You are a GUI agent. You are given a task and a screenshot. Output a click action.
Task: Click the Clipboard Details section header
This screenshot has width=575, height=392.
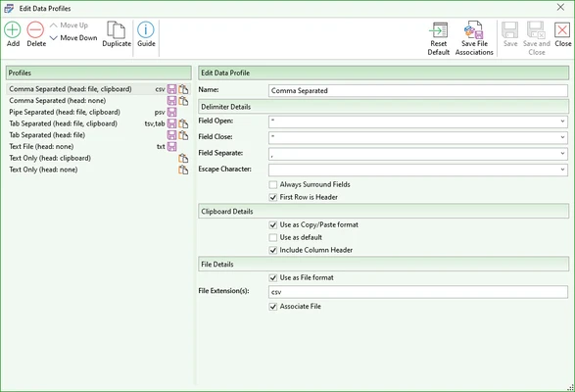[384, 212]
